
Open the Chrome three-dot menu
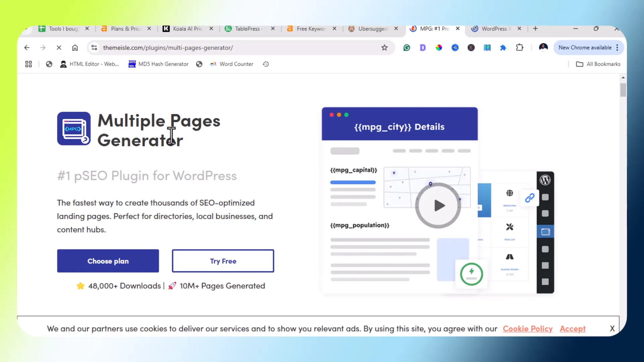point(617,48)
